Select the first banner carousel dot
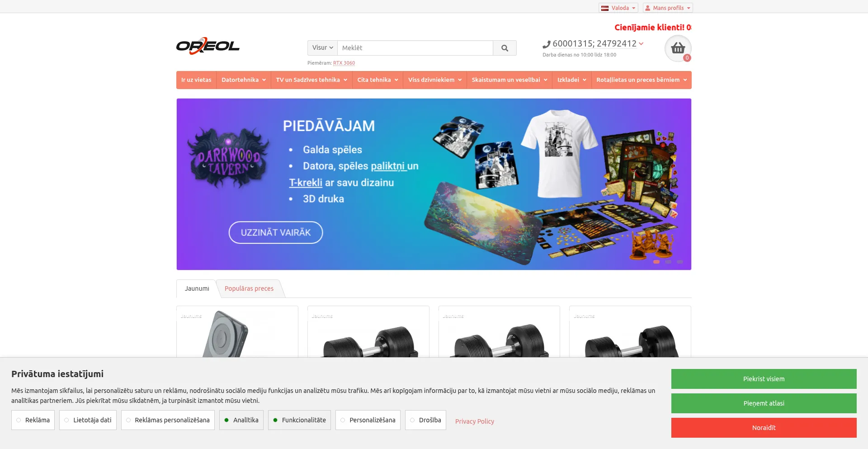Screen dimensions: 868x449 tap(656, 262)
